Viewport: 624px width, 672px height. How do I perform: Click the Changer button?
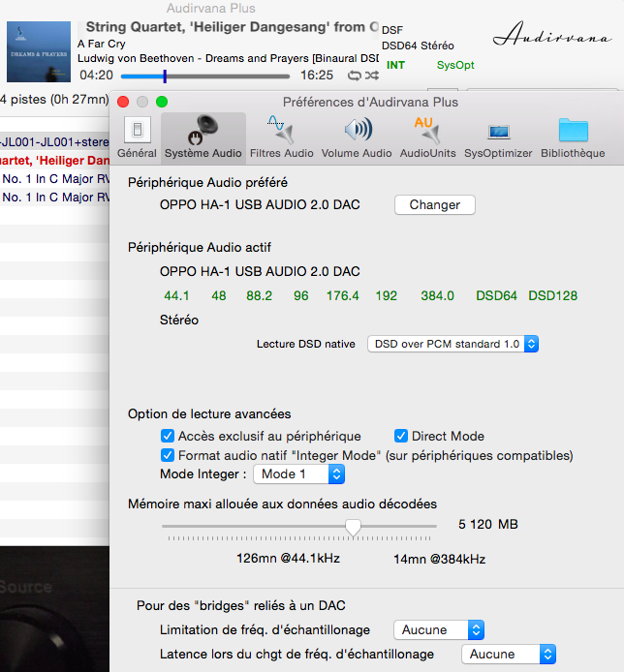tap(434, 205)
